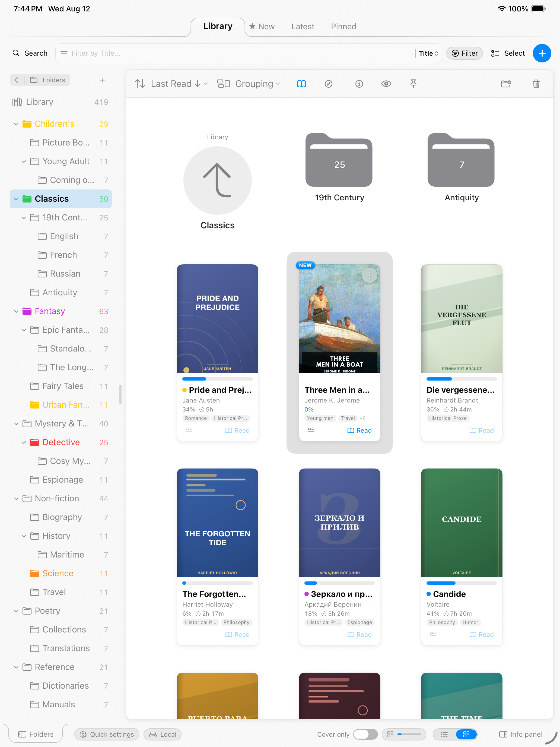560x747 pixels.
Task: Click the trash delete icon
Action: 536,84
